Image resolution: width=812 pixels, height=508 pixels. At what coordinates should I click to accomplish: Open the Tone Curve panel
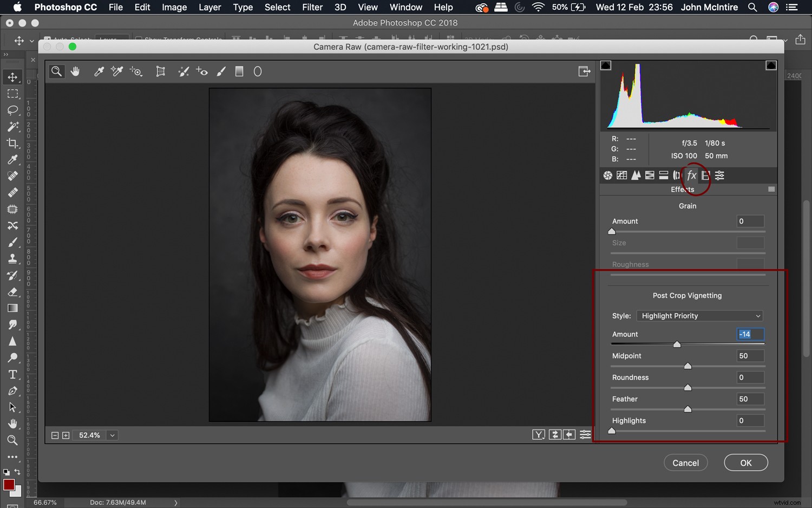click(621, 175)
